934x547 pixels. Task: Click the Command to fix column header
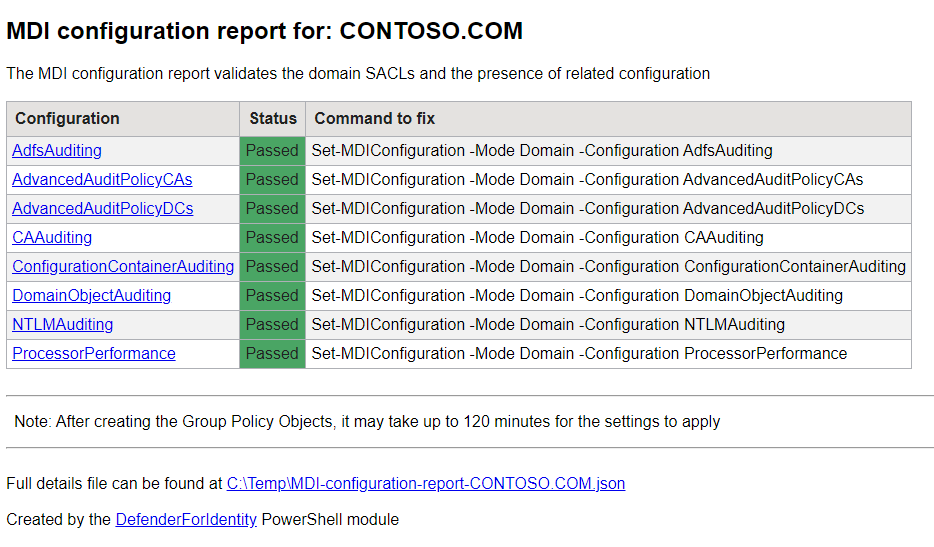[x=375, y=119]
